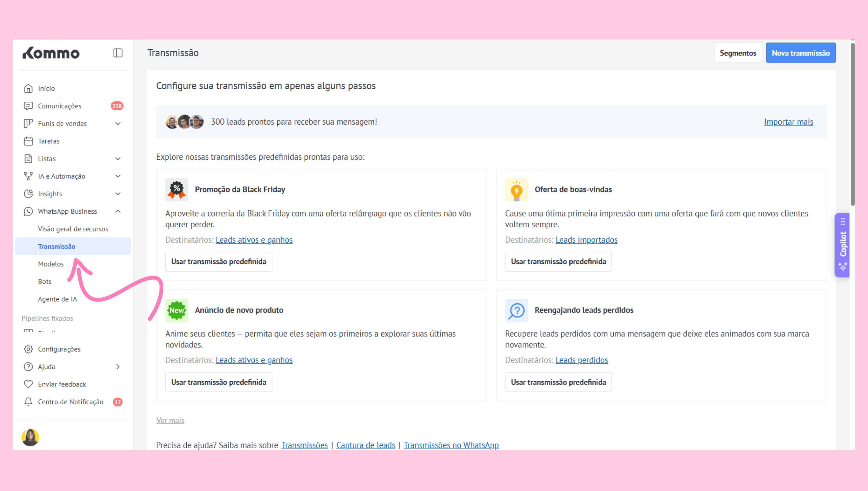Image resolution: width=868 pixels, height=491 pixels.
Task: Open the Ajuda submenu arrow
Action: pos(118,367)
